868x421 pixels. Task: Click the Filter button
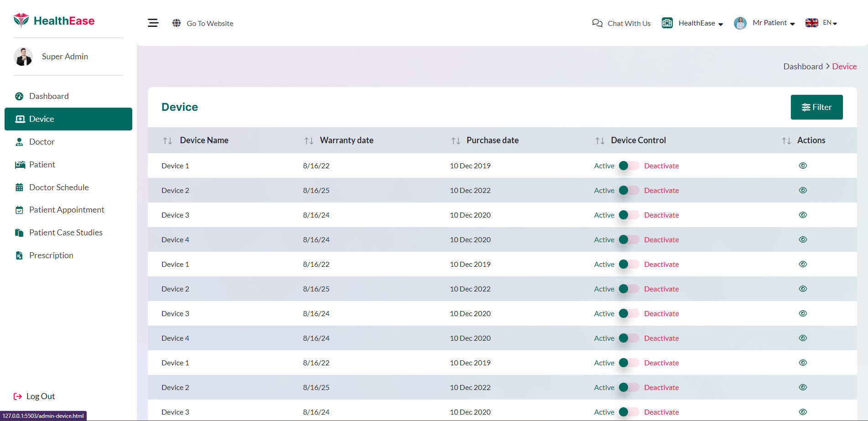pyautogui.click(x=816, y=107)
